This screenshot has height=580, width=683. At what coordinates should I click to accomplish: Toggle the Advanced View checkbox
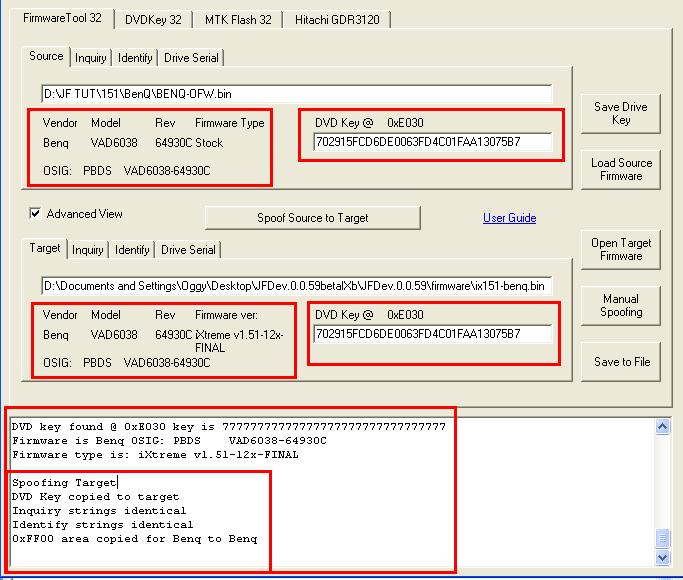(35, 213)
